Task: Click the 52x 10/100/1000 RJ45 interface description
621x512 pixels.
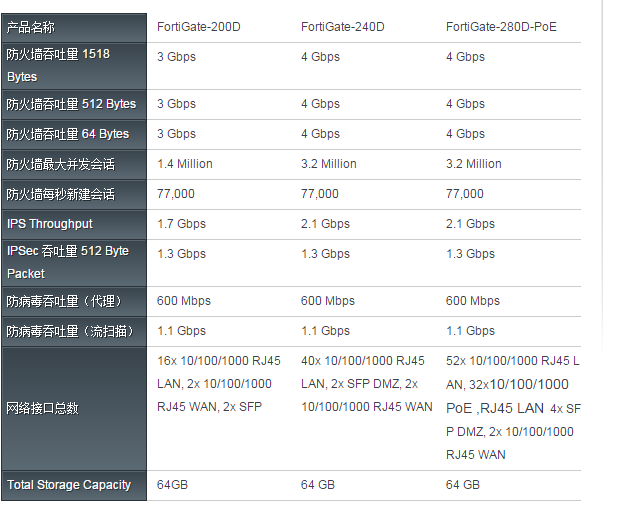Action: [513, 408]
